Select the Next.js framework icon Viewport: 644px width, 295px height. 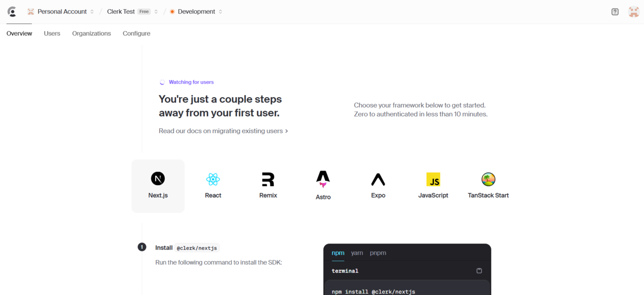158,179
